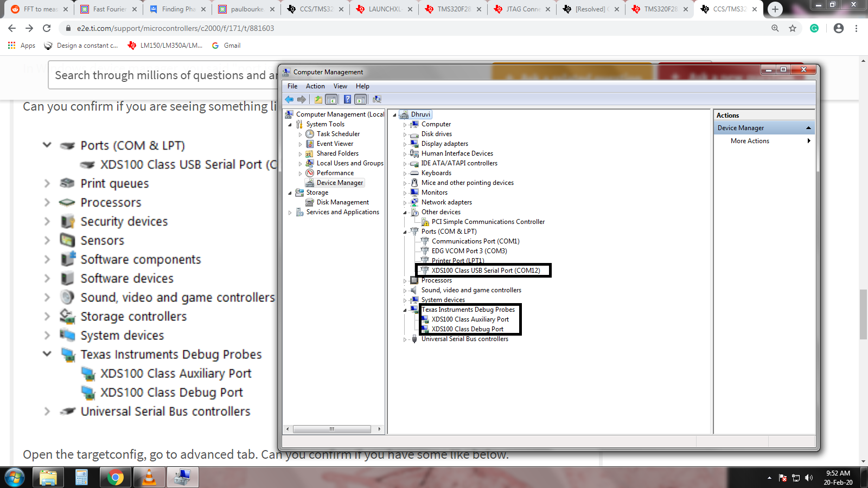This screenshot has width=868, height=488.
Task: Click the Disk Management icon
Action: (310, 202)
